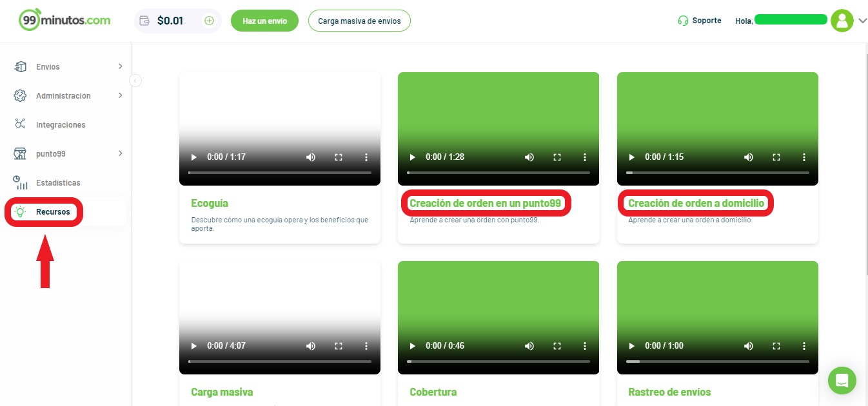The width and height of the screenshot is (868, 406).
Task: Open the Soporte link
Action: pos(707,21)
